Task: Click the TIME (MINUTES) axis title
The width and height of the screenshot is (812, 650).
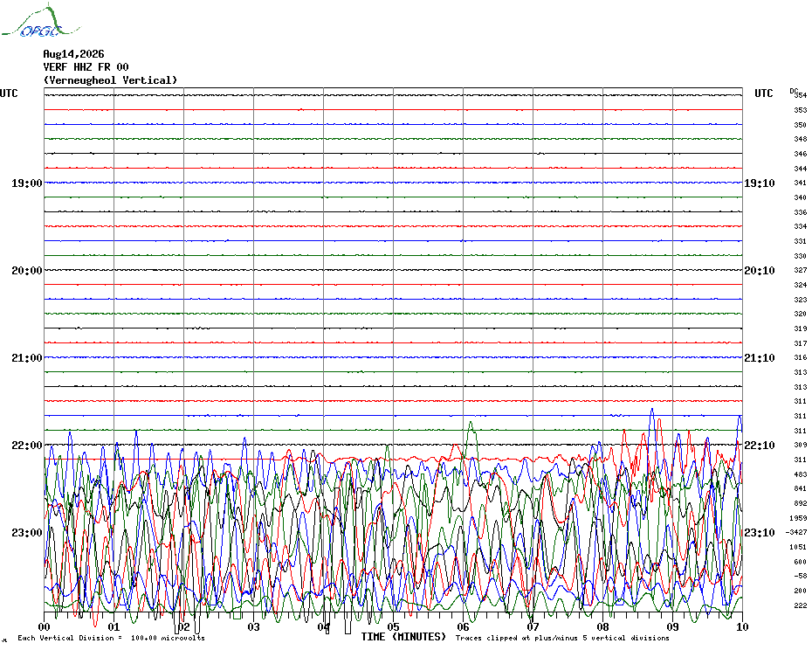Action: pos(403,637)
